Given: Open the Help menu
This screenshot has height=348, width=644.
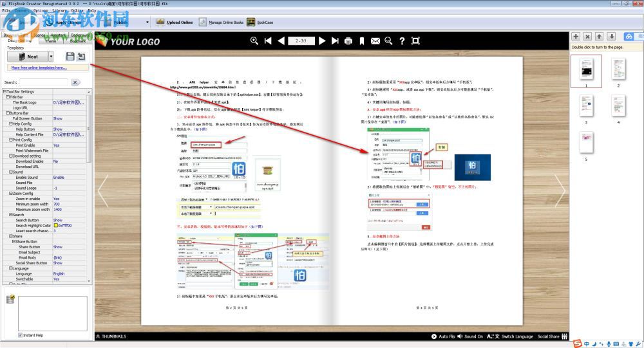Looking at the screenshot, I should pos(92,10).
